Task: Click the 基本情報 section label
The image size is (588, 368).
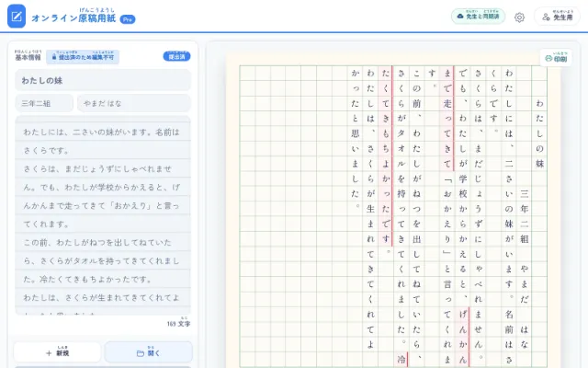Action: click(28, 56)
